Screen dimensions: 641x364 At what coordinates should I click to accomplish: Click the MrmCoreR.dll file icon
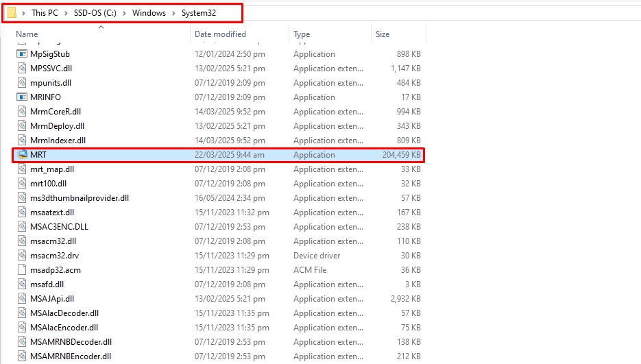[22, 112]
